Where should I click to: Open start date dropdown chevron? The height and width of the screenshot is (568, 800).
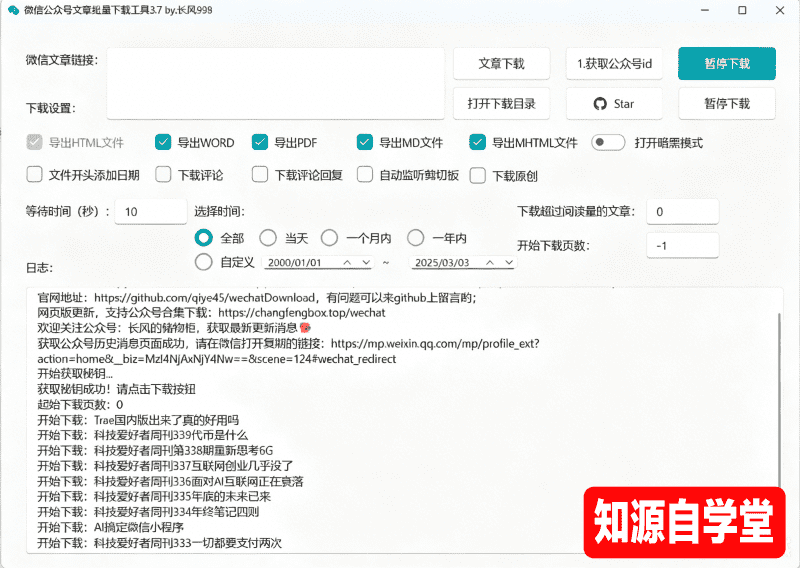click(x=366, y=262)
